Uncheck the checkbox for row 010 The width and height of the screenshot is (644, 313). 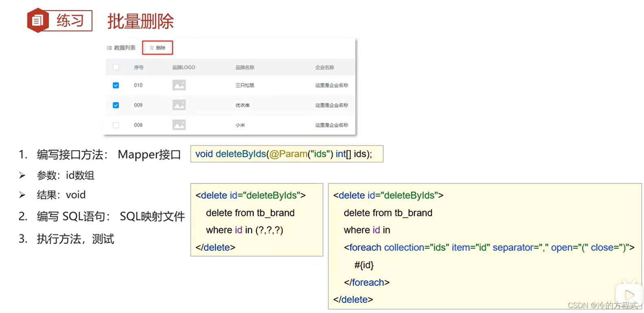tap(116, 85)
